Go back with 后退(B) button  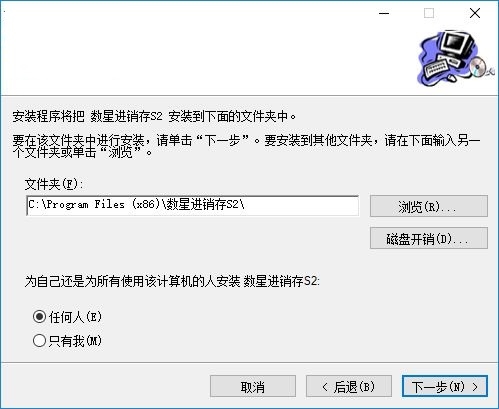349,386
